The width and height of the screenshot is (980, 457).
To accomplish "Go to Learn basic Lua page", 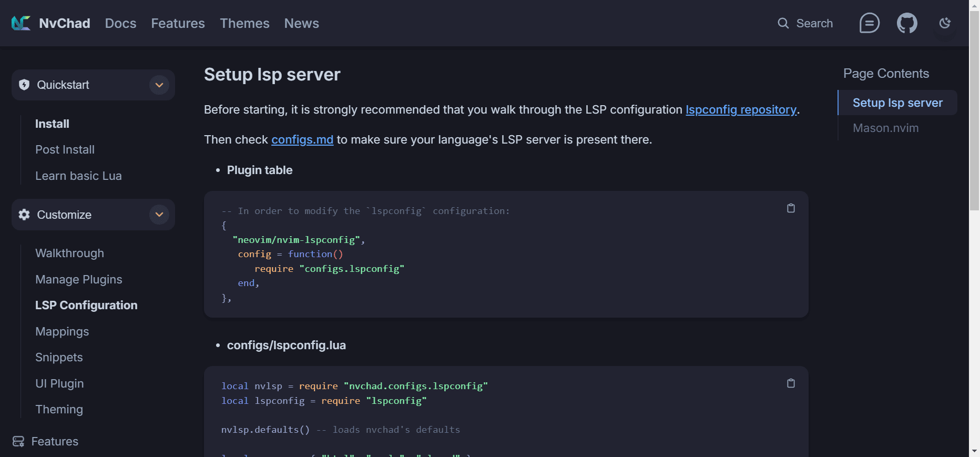I will 78,176.
